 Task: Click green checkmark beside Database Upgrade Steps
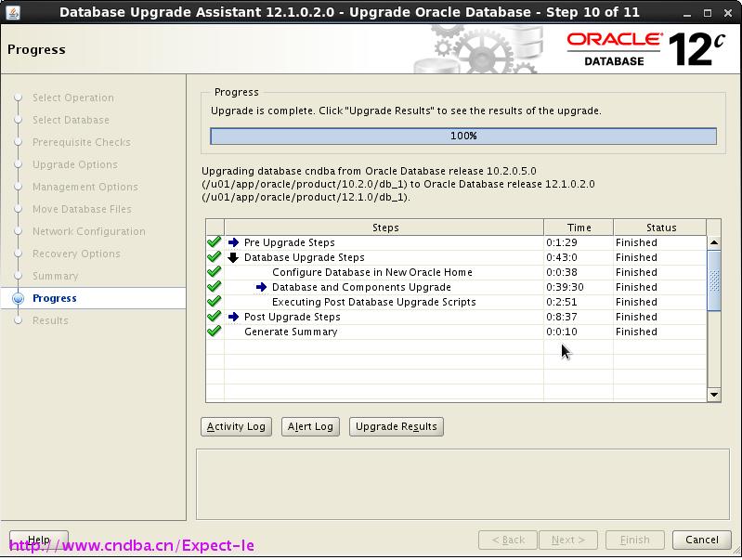tap(215, 256)
